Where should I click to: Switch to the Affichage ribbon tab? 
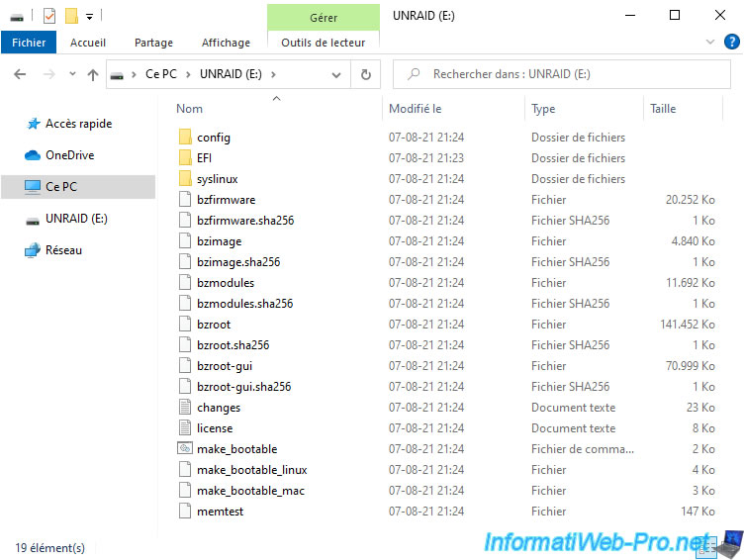[226, 43]
